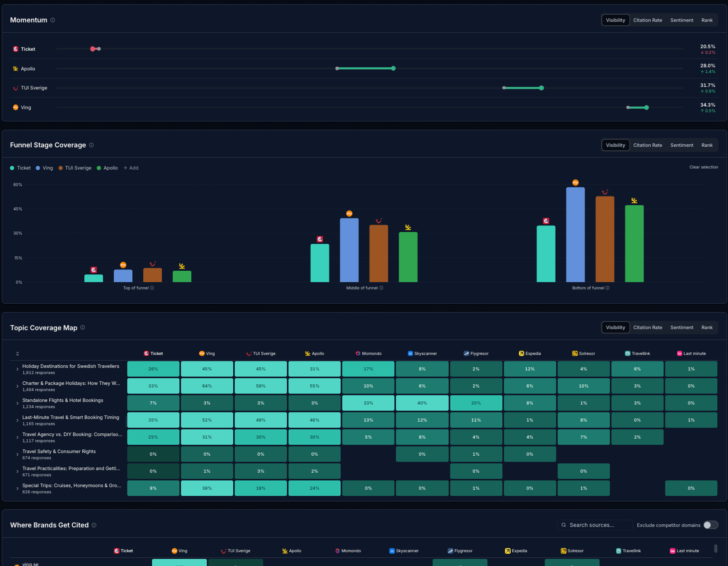Screen dimensions: 728x566
Task: Click the Bottom of funnel info icon
Action: [x=607, y=288]
